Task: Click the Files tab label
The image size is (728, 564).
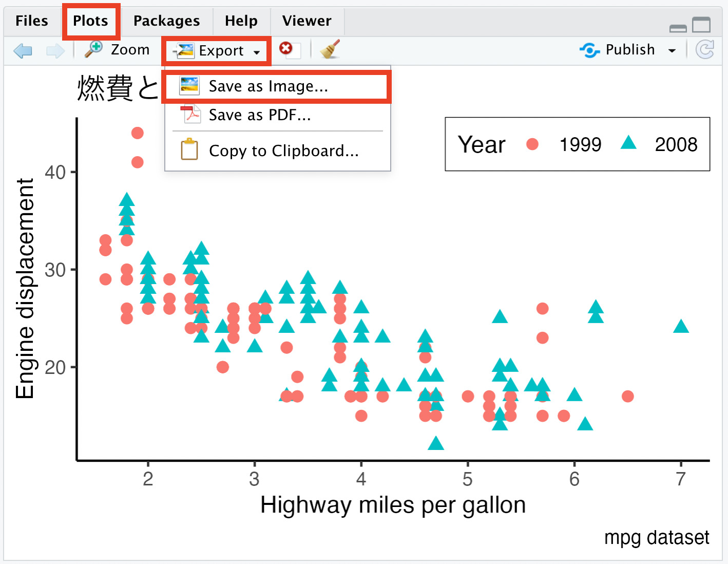Action: 31,21
